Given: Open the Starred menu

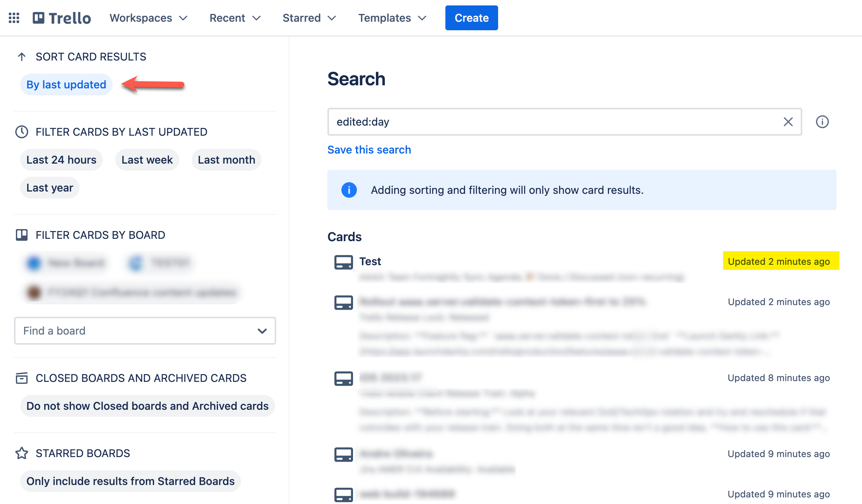Looking at the screenshot, I should [x=309, y=18].
